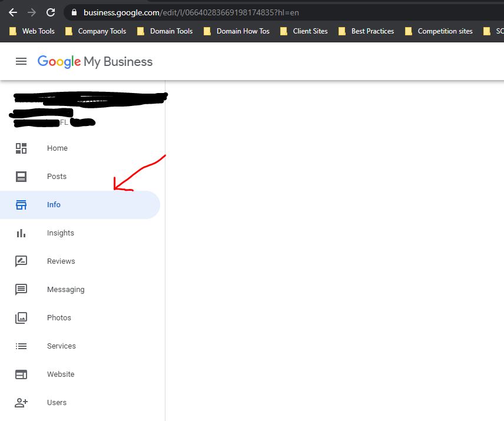Screen dimensions: 504x421
Task: Select the highlighted Info label
Action: tap(54, 205)
